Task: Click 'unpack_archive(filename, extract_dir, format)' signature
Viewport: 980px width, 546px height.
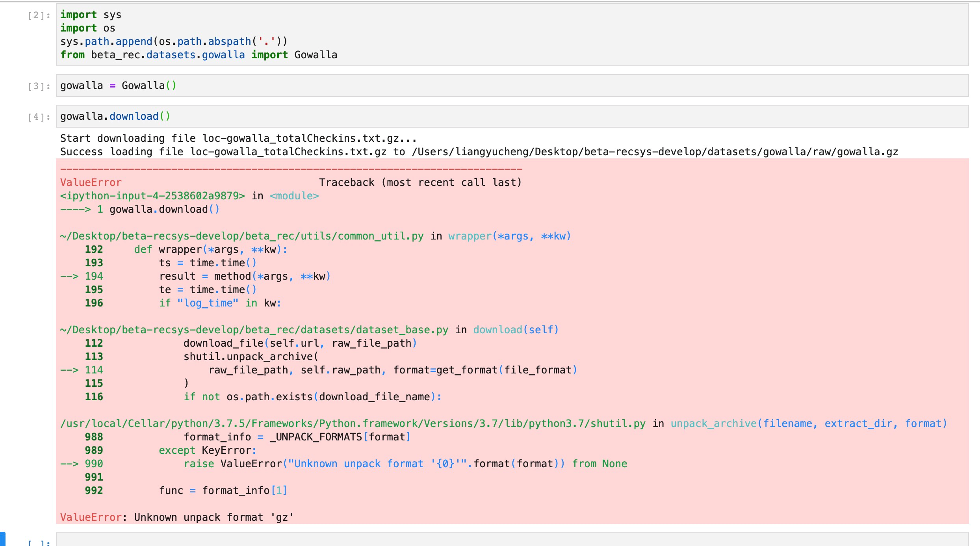Action: [809, 423]
